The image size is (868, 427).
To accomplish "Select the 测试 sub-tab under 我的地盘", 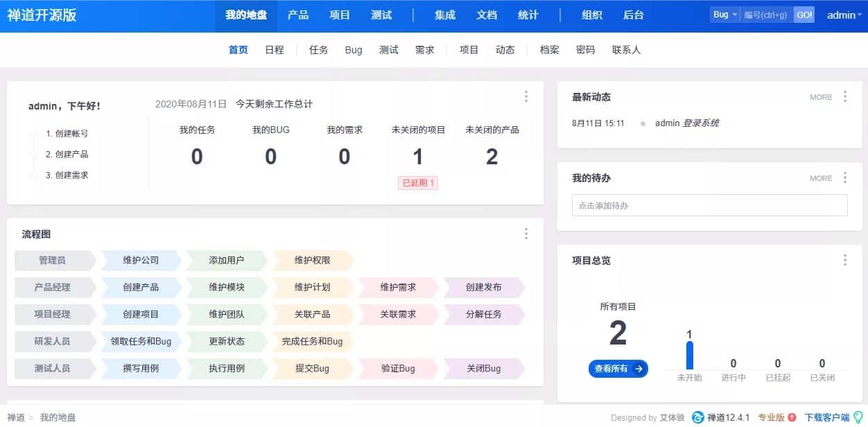I will point(389,50).
